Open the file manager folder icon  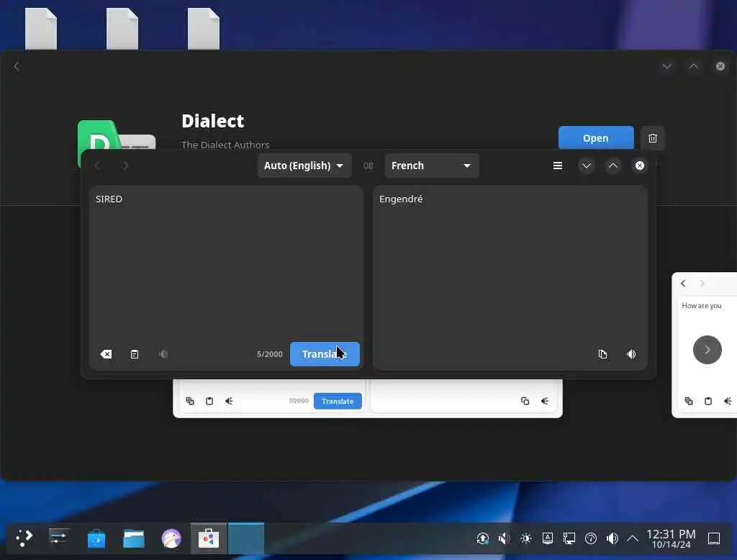(x=133, y=538)
